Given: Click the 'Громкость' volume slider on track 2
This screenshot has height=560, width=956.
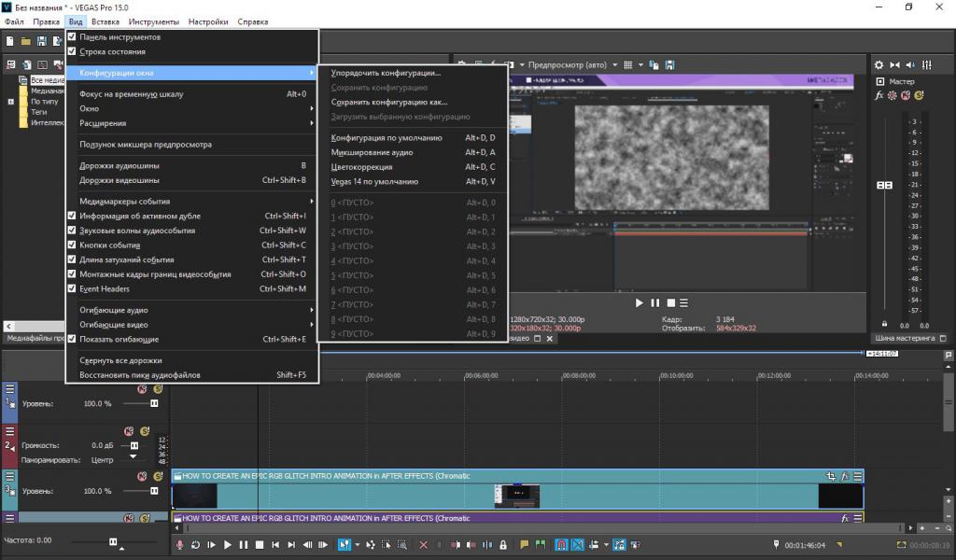Looking at the screenshot, I should coord(134,446).
